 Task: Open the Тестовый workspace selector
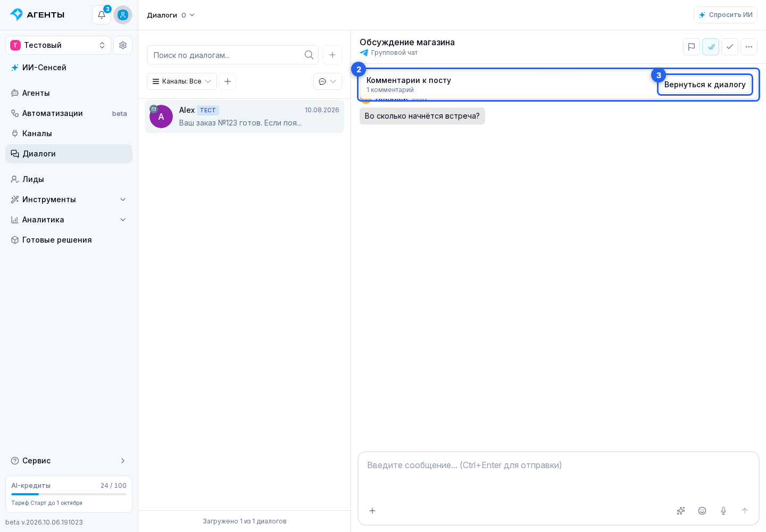[x=58, y=45]
